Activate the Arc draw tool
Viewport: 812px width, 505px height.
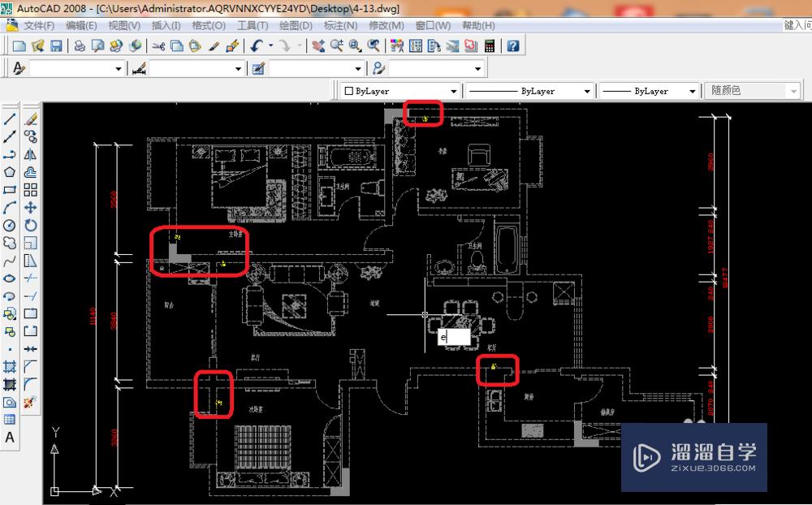(10, 207)
